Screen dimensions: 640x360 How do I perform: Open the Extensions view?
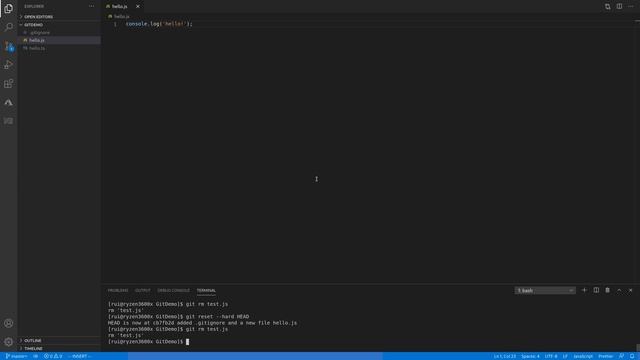[x=8, y=83]
